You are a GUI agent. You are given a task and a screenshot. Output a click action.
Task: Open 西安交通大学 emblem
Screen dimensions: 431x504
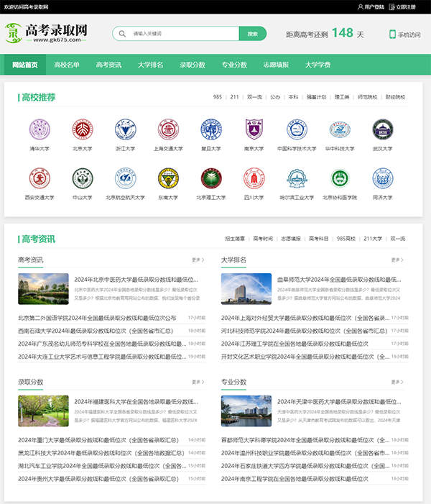[40, 178]
